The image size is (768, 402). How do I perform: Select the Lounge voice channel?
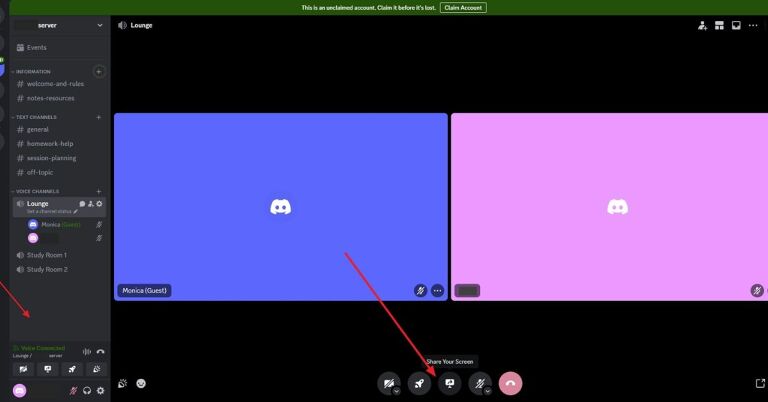pos(38,203)
